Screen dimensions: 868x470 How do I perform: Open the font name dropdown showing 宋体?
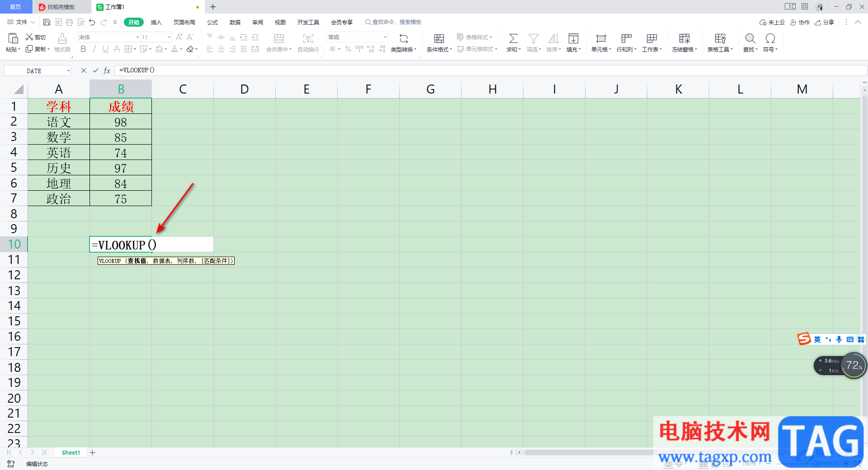coord(137,37)
